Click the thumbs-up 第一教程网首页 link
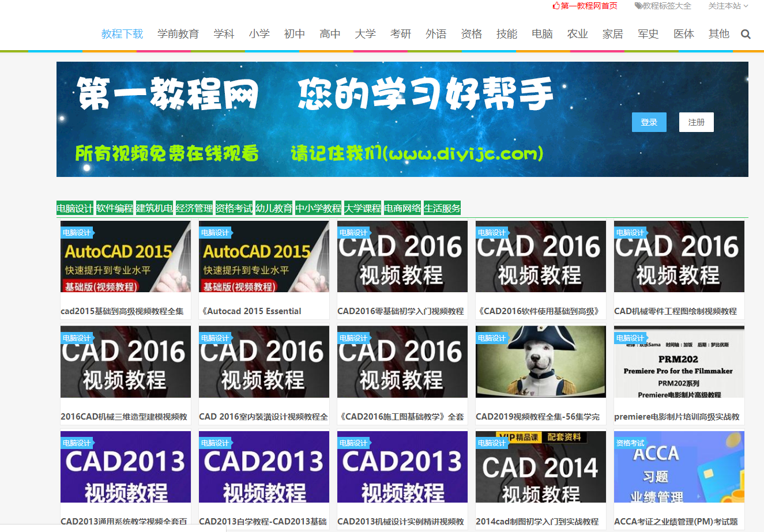Screen dimensions: 764x532 tap(585, 6)
